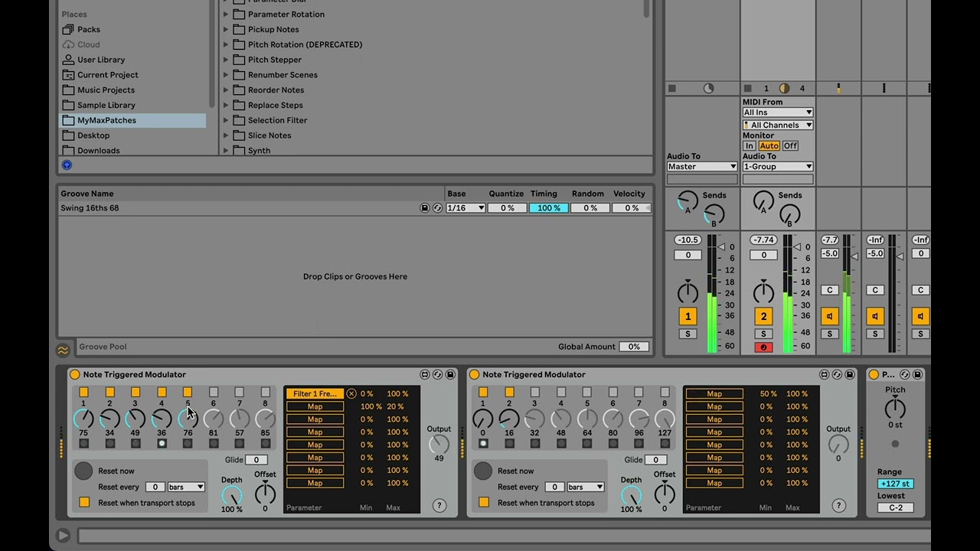Hot-swap the Swing 16ths 68 groove
Image resolution: width=980 pixels, height=551 pixels.
[437, 208]
